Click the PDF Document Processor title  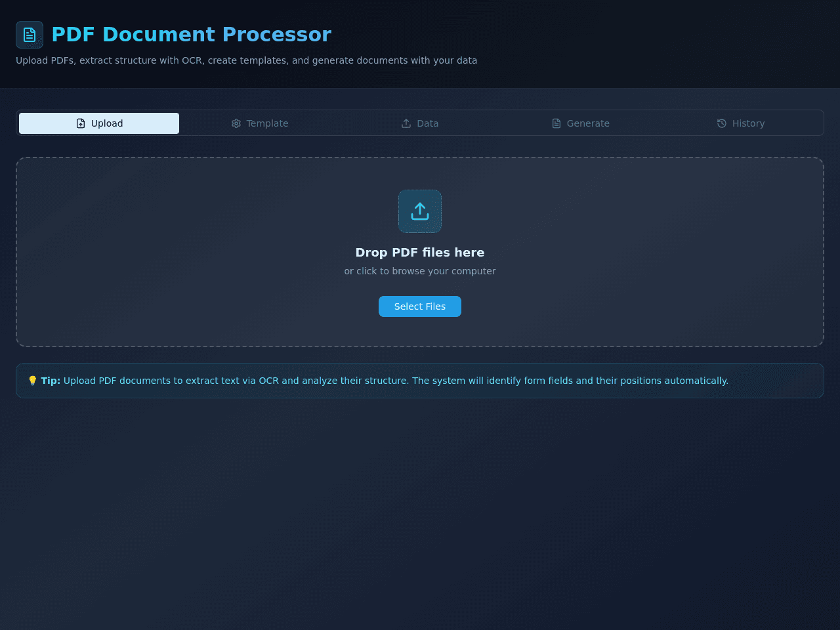pyautogui.click(x=191, y=34)
